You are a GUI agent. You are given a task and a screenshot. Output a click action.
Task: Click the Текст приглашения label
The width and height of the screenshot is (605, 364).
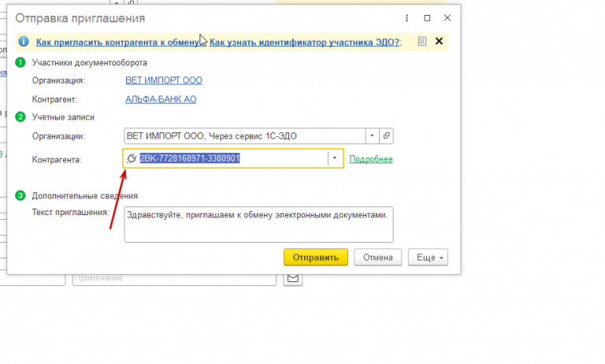tap(71, 212)
